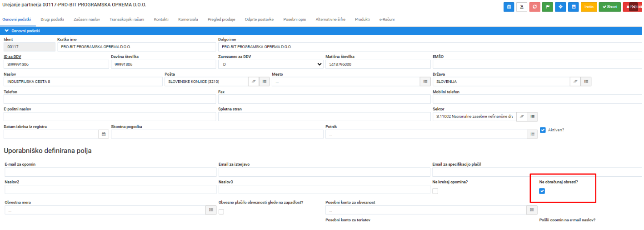Click the Spletna stran field
Viewport: 644px width, 230px height.
(x=324, y=117)
